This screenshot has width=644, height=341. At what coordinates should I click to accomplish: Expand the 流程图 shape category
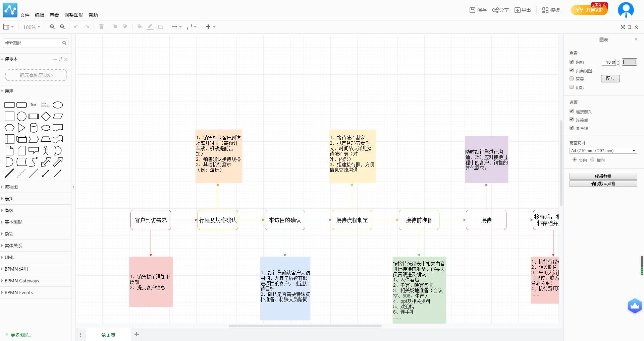coord(36,187)
